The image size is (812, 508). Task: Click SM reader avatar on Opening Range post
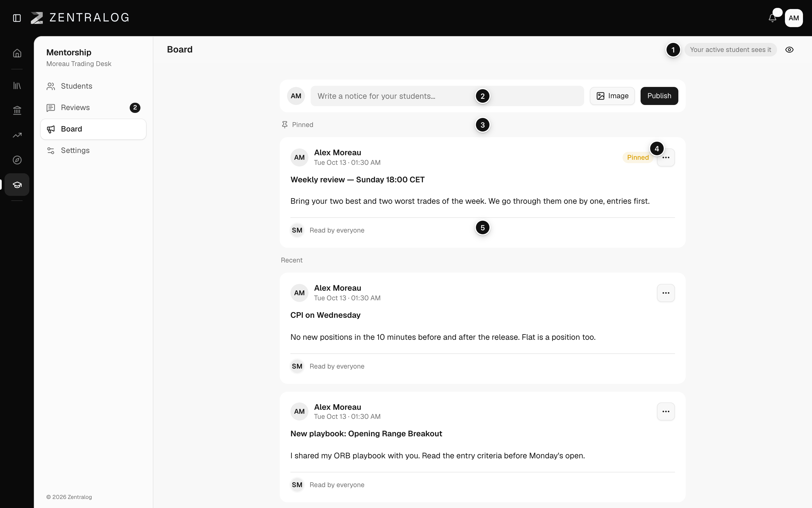pyautogui.click(x=297, y=485)
